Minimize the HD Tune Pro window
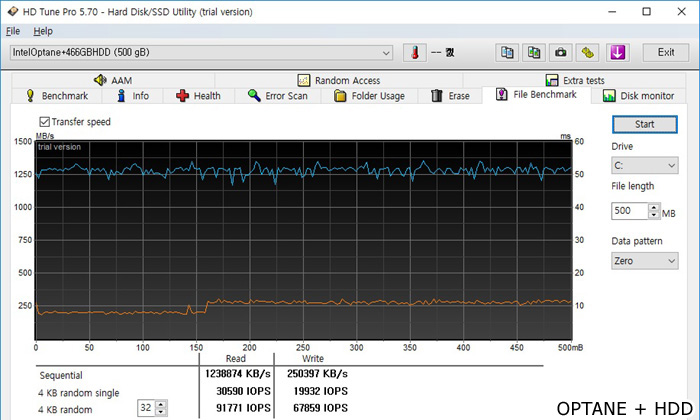 [612, 12]
